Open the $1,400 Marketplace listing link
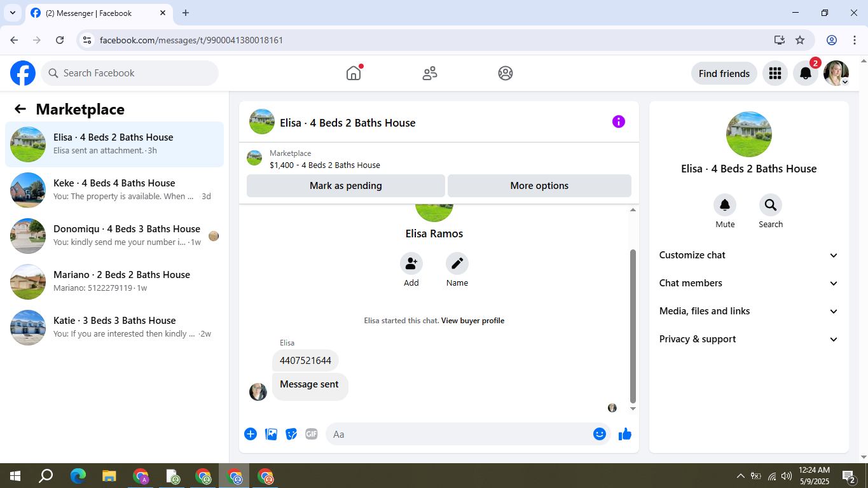 pos(325,165)
